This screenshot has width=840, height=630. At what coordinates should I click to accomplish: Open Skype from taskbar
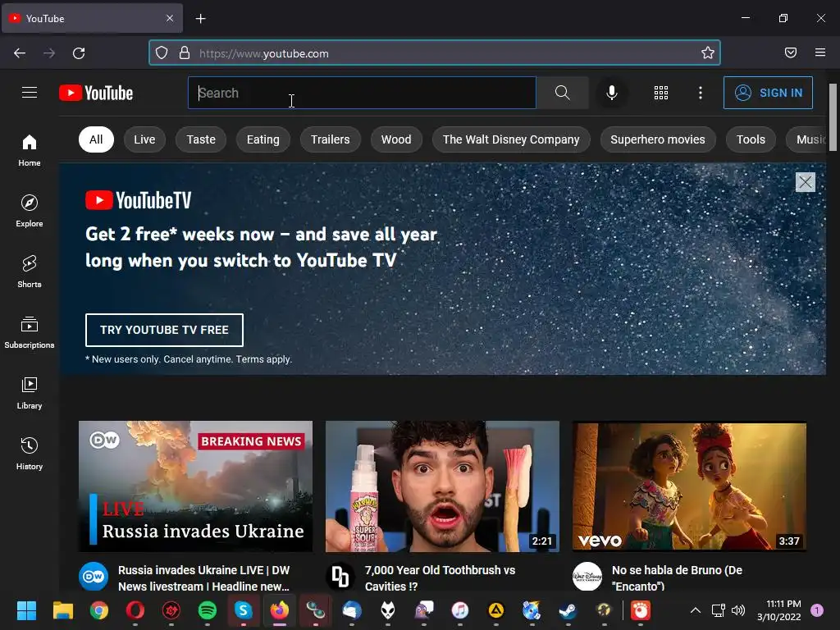pos(243,610)
